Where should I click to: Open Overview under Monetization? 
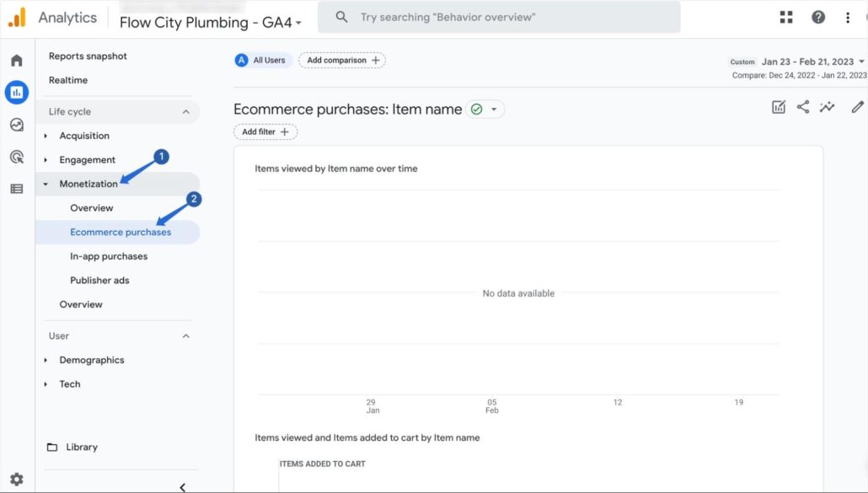[91, 208]
